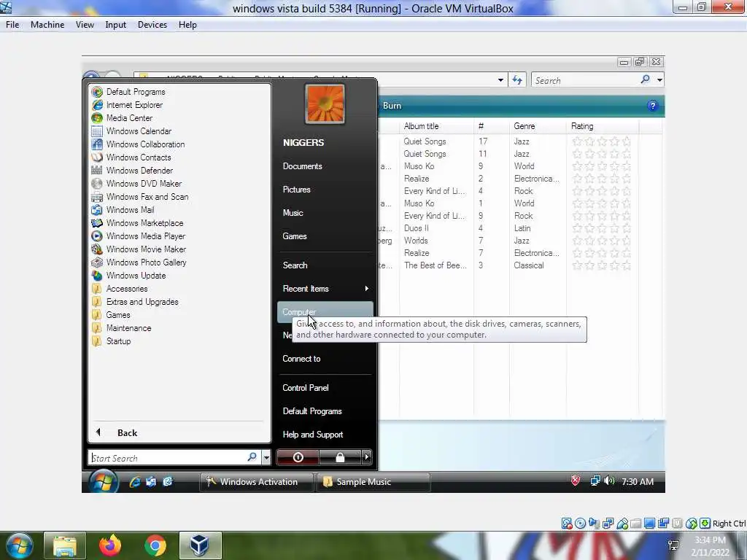Click the VirtualBox shared folders indicator
The image size is (747, 560).
(x=636, y=524)
